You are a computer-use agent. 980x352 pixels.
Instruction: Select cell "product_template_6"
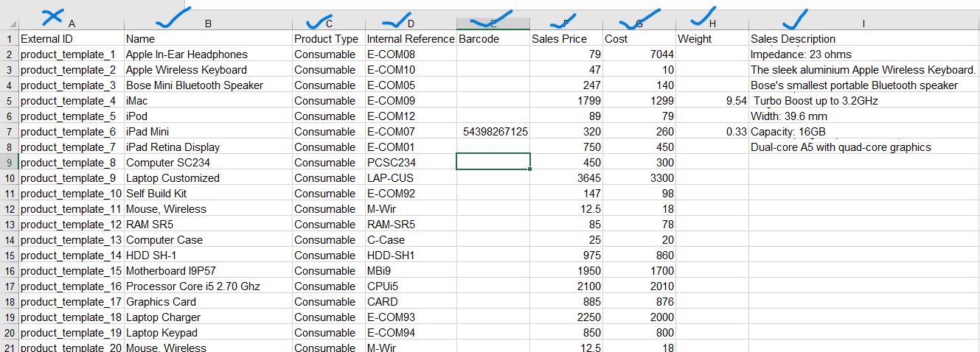pyautogui.click(x=72, y=132)
